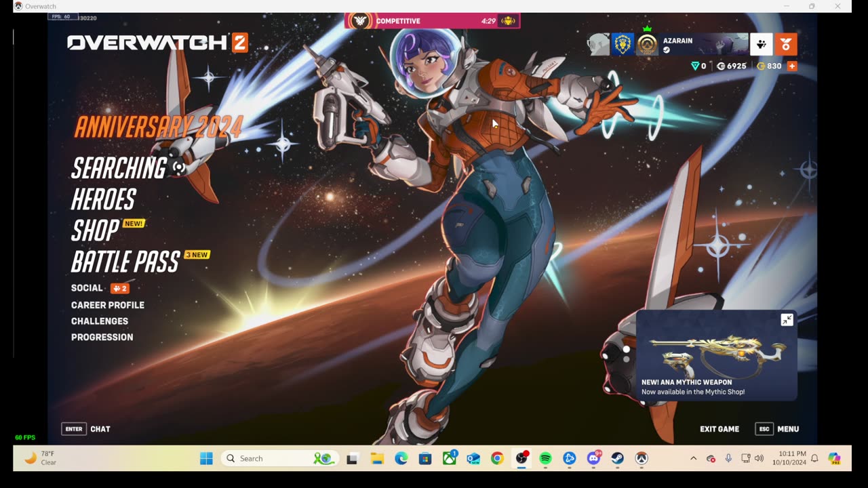Open Copilot icon at the taskbar end
Image resolution: width=868 pixels, height=488 pixels.
click(835, 459)
